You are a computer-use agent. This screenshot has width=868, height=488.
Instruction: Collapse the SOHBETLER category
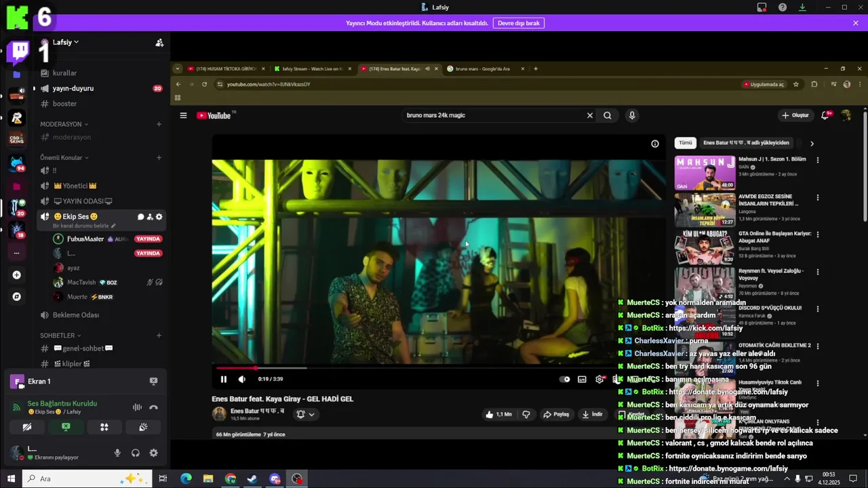60,335
